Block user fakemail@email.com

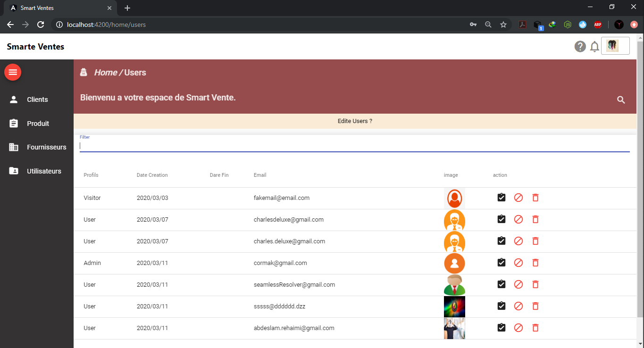[x=519, y=198]
